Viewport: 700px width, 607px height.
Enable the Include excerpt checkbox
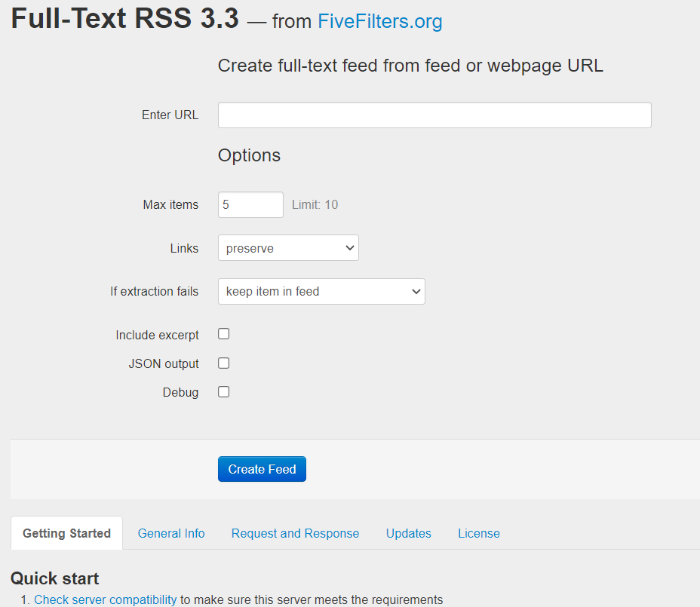[x=224, y=334]
